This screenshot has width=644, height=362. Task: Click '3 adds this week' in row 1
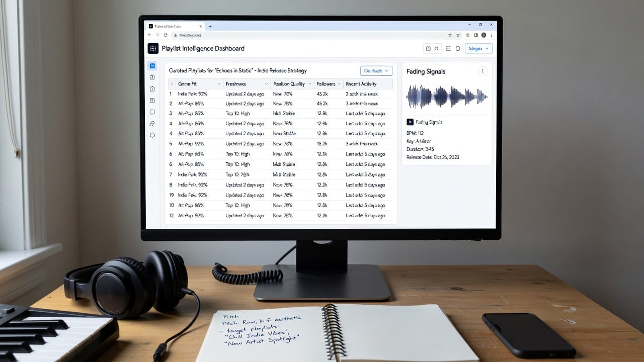(362, 94)
